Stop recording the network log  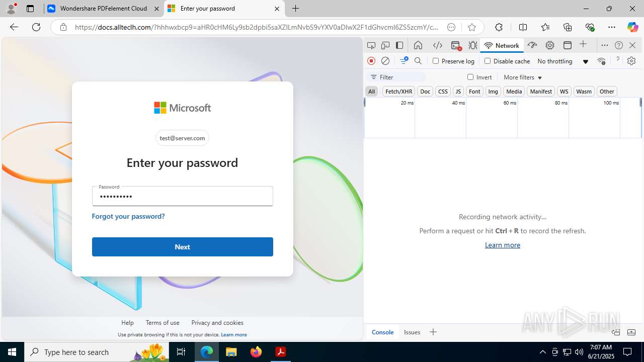tap(371, 61)
